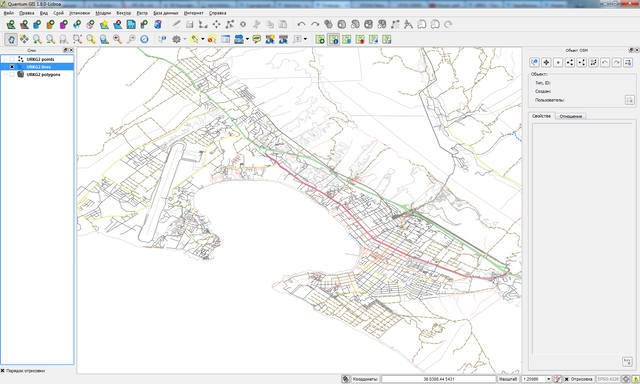Toggle the Map Tips icon
Image resolution: width=640 pixels, height=384 pixels.
pos(256,39)
